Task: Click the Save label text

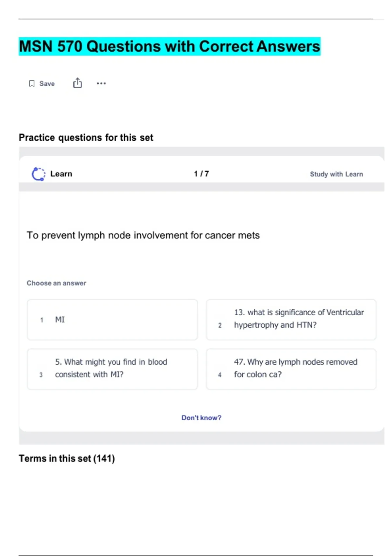Action: pos(47,84)
